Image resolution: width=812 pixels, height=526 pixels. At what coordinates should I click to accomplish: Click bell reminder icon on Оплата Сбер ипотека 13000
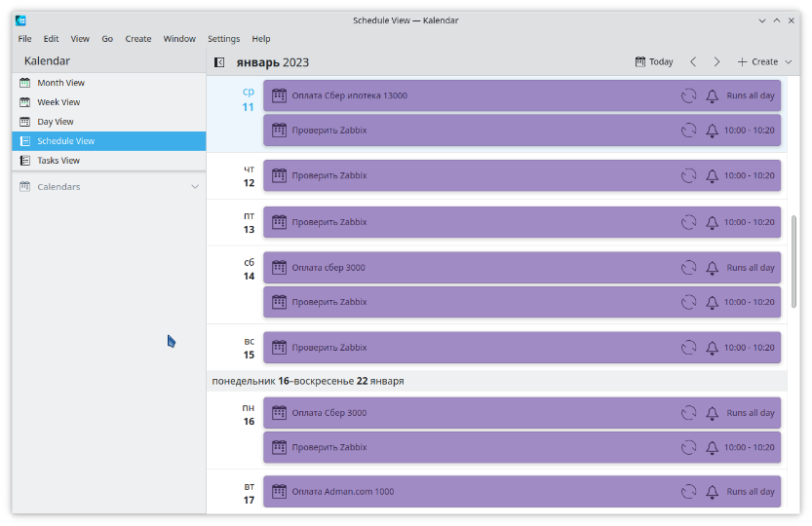coord(712,95)
